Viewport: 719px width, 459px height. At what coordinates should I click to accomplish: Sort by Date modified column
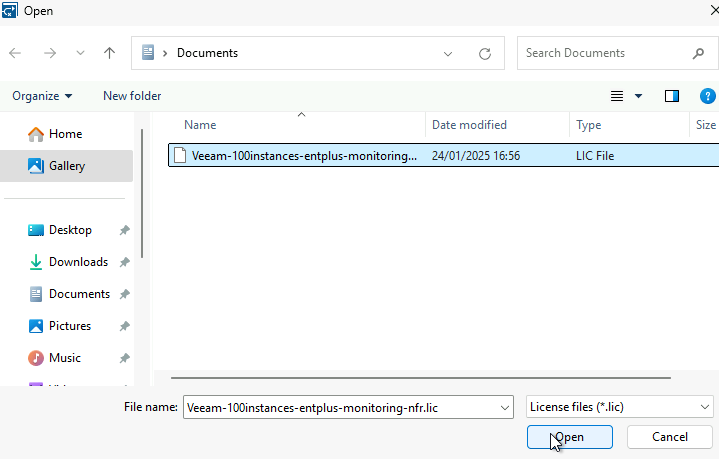point(469,125)
